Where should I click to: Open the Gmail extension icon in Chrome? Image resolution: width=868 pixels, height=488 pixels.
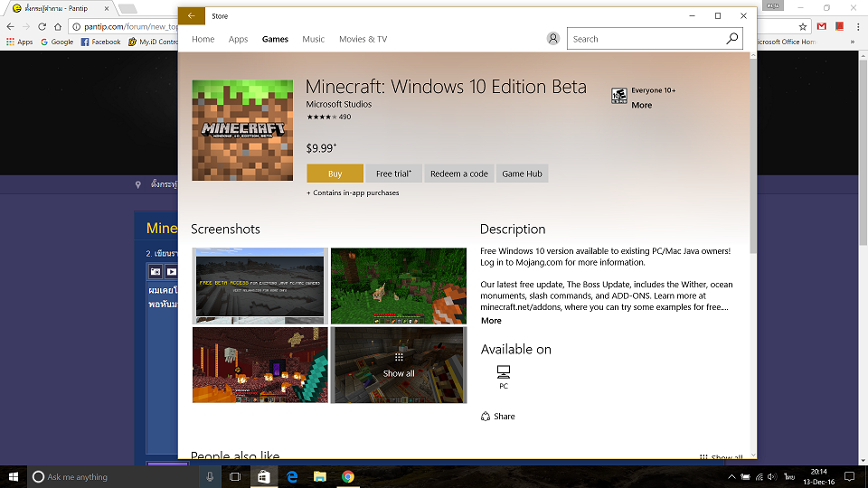click(x=822, y=26)
